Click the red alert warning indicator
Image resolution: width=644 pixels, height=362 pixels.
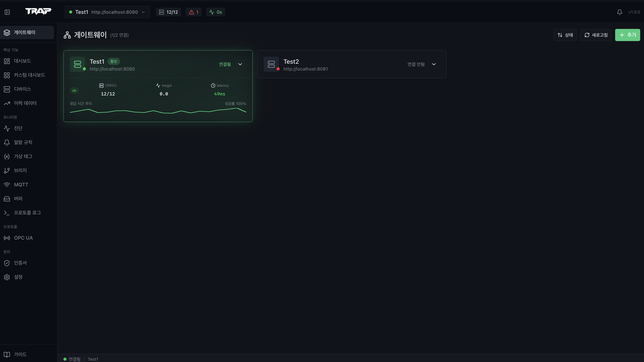pyautogui.click(x=194, y=12)
